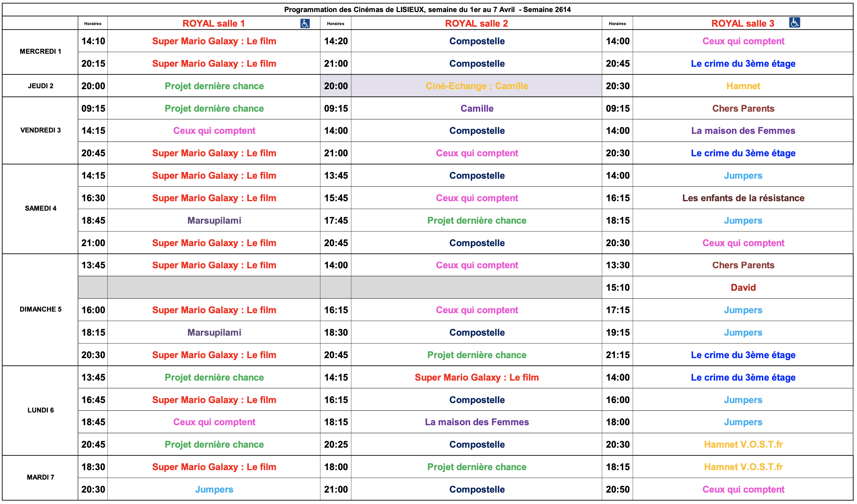
Task: Click the Ciné-Echange : Camille highlighted cell
Action: [x=476, y=86]
